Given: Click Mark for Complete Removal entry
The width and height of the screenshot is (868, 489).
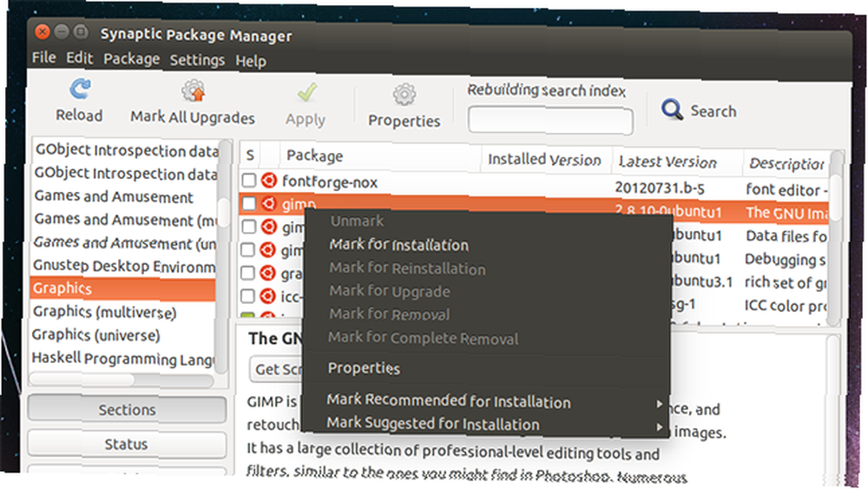Looking at the screenshot, I should point(424,338).
